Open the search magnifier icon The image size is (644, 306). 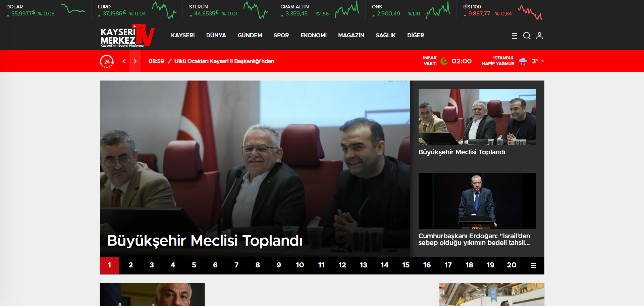527,36
